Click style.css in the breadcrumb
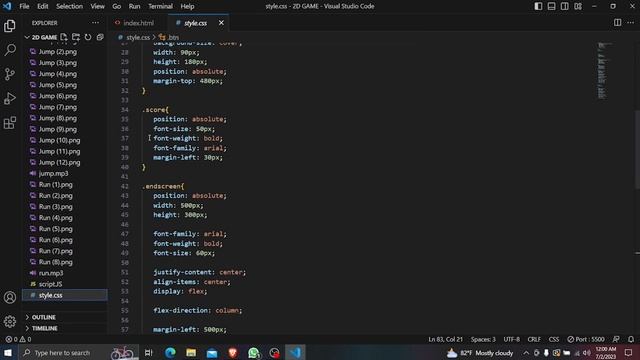Viewport: 640px width, 360px height. 138,37
